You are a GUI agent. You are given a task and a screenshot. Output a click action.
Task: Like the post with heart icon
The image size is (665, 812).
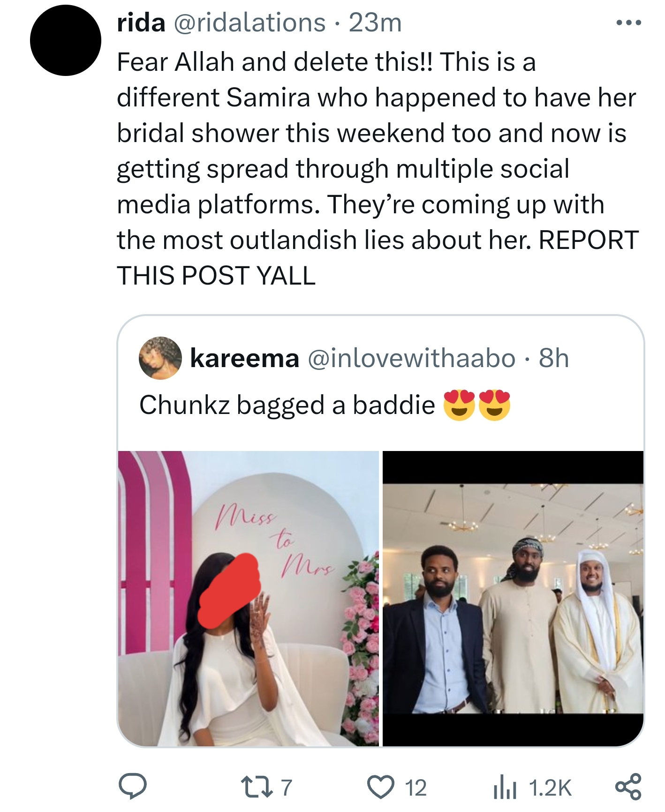point(381,787)
